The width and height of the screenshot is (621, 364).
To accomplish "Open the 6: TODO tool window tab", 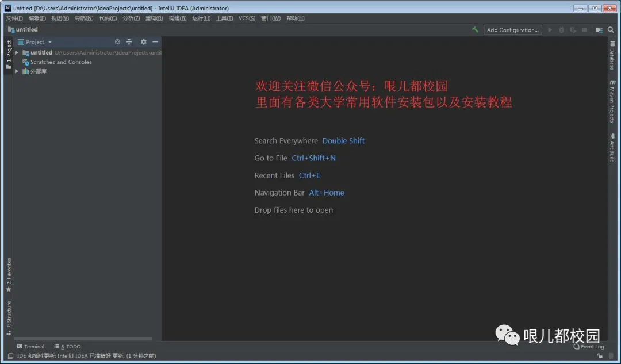I will click(x=67, y=346).
